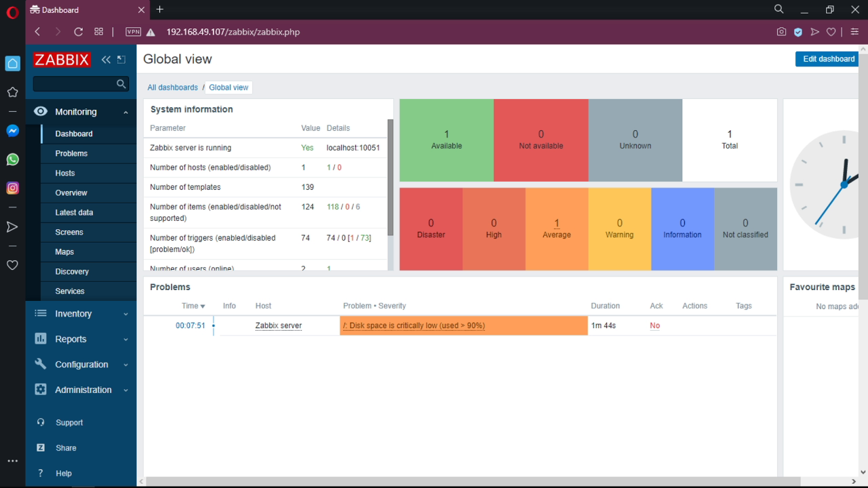
Task: Open All dashboards breadcrumb link
Action: 173,87
